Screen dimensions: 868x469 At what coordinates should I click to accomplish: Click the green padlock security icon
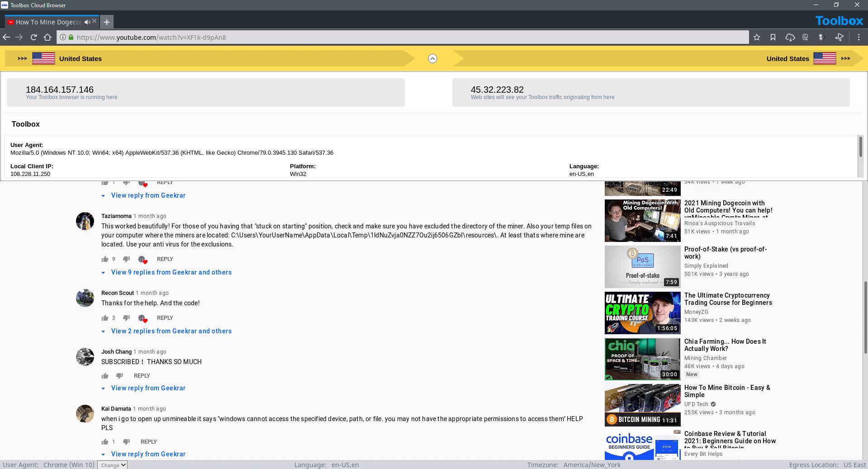[x=71, y=38]
